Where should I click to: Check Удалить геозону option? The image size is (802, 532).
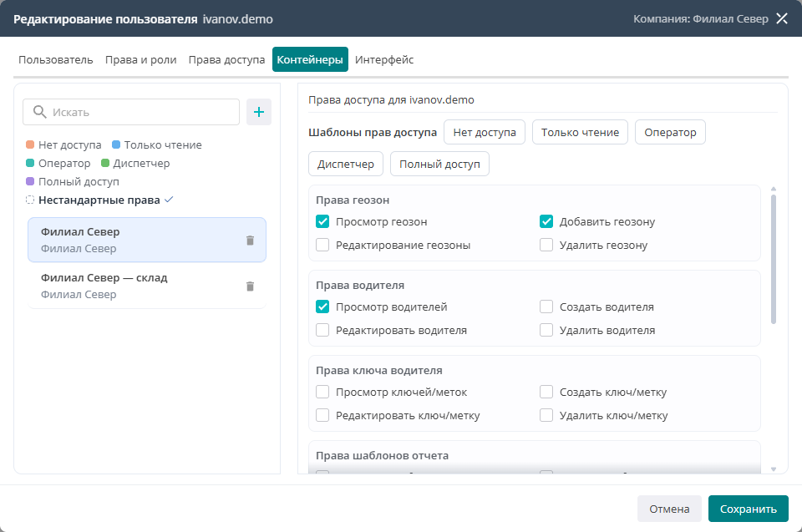(x=546, y=245)
